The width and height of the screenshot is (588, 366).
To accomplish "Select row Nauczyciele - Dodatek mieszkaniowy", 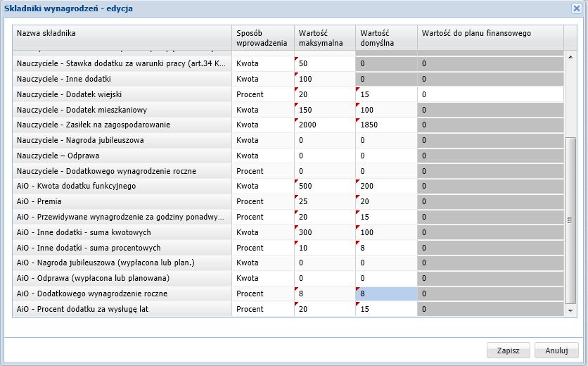I will [x=288, y=110].
